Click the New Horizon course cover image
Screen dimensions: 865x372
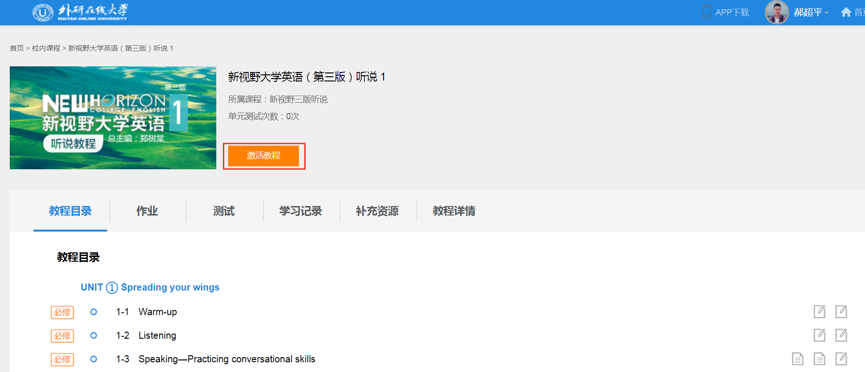113,118
